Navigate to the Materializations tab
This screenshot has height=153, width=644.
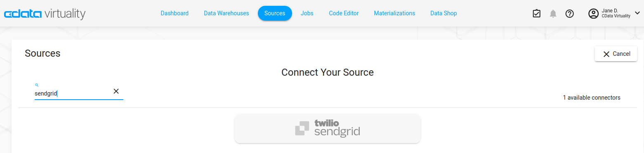394,13
